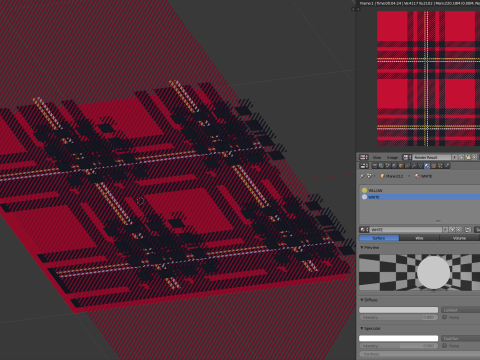Open the Render properties tab icon

click(x=375, y=166)
